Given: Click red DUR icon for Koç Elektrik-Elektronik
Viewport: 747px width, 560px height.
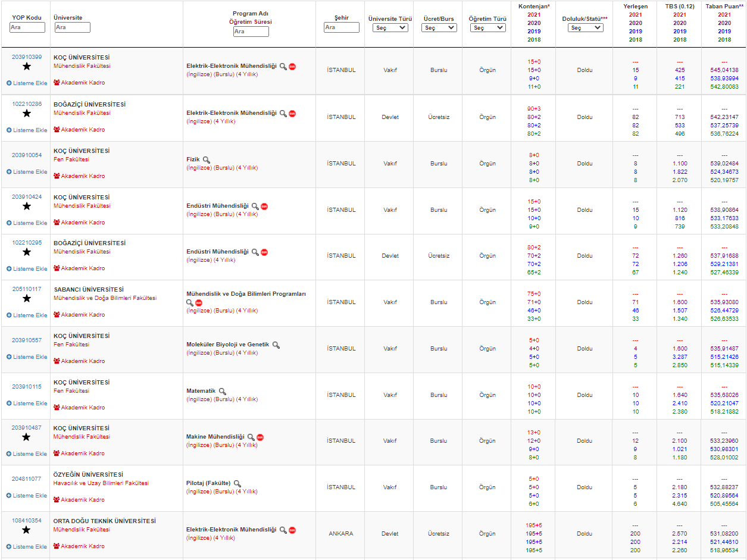Looking at the screenshot, I should (x=292, y=67).
